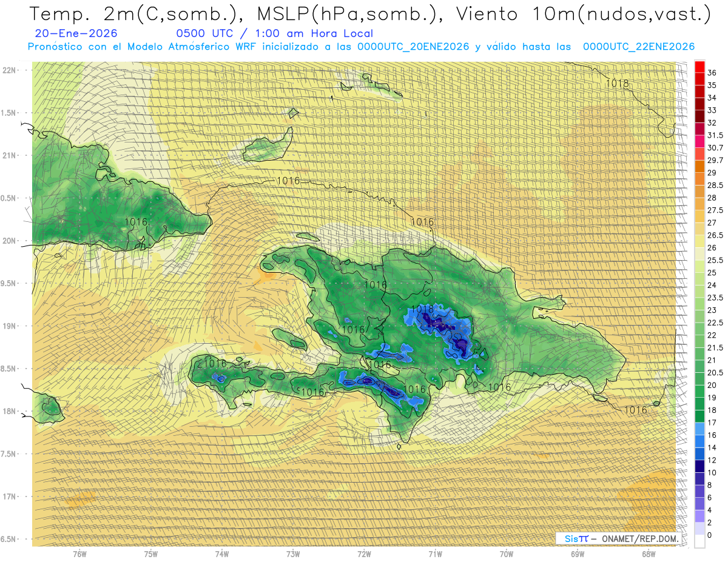Click the '8' colorbar value
The height and width of the screenshot is (562, 728).
point(710,485)
